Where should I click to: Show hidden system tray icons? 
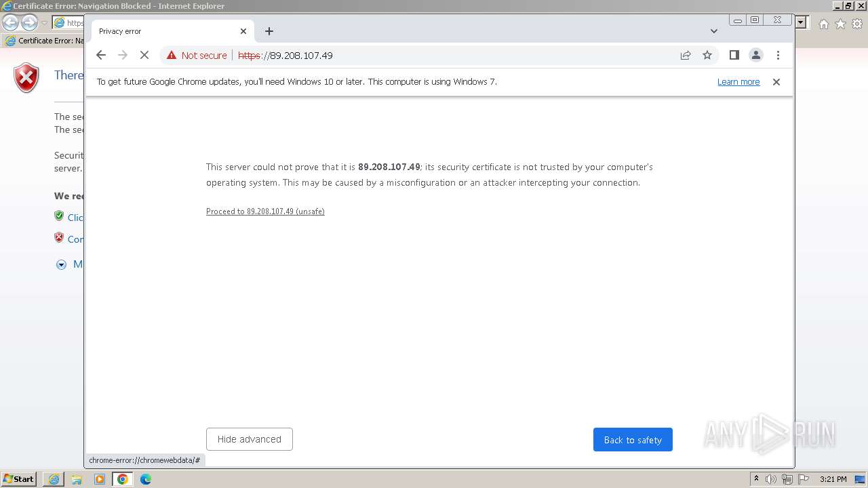[757, 479]
